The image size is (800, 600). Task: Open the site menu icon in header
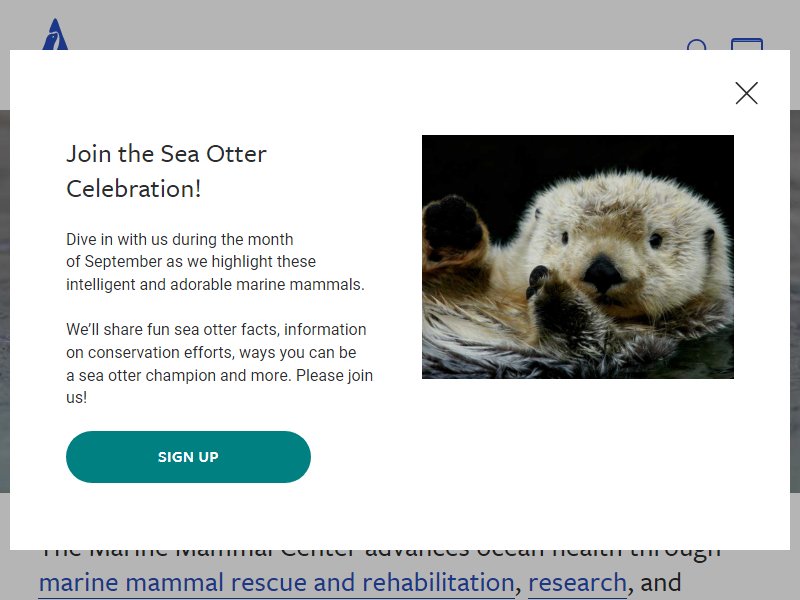[x=747, y=43]
